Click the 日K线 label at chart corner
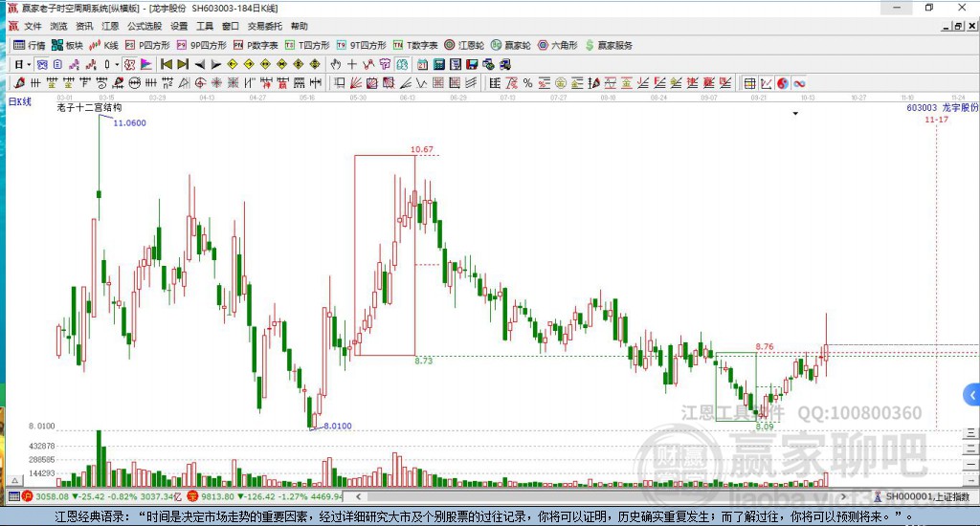980x526 pixels. tap(19, 101)
